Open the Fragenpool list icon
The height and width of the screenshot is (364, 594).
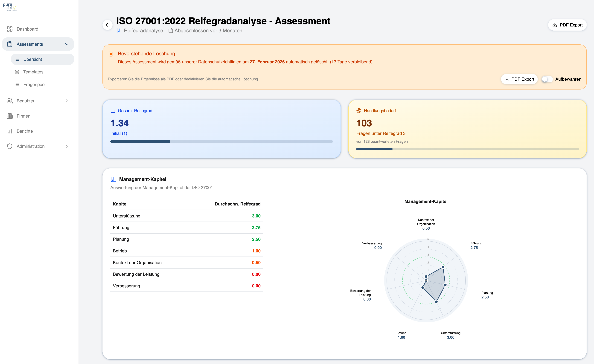[17, 84]
